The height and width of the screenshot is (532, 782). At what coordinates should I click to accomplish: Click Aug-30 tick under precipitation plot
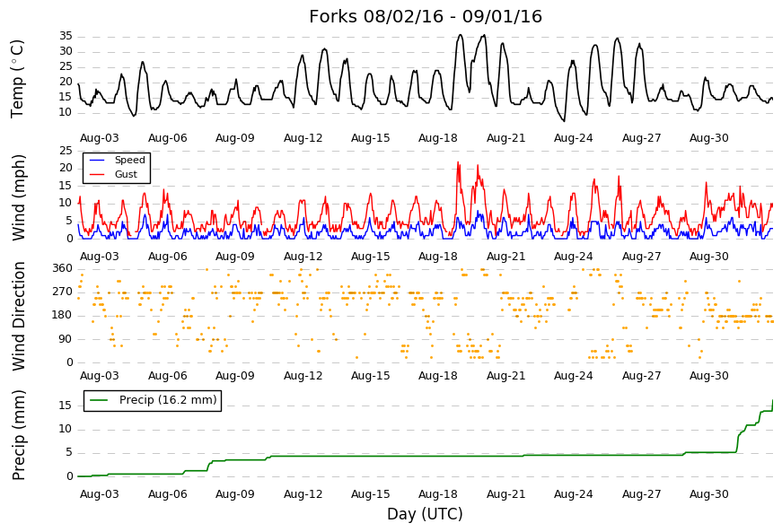click(708, 494)
